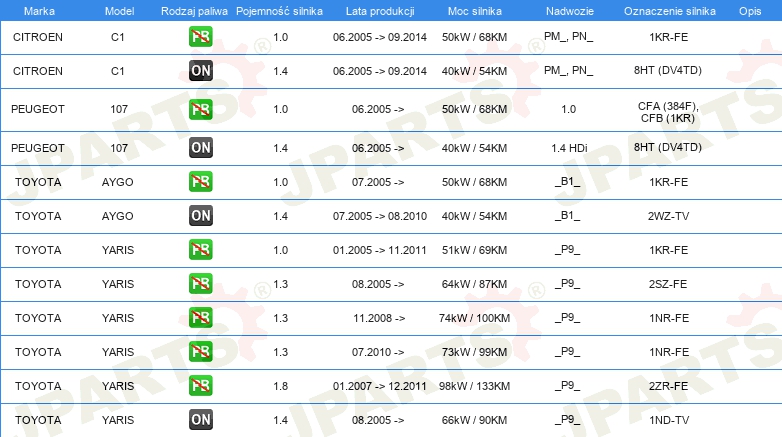782x437 pixels.
Task: Click body code _B1_ in Aygo 1.0 row
Action: pos(568,181)
